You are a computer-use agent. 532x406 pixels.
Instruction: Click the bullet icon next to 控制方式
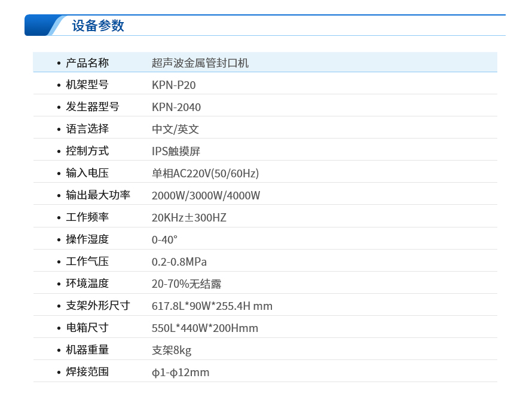pos(57,150)
